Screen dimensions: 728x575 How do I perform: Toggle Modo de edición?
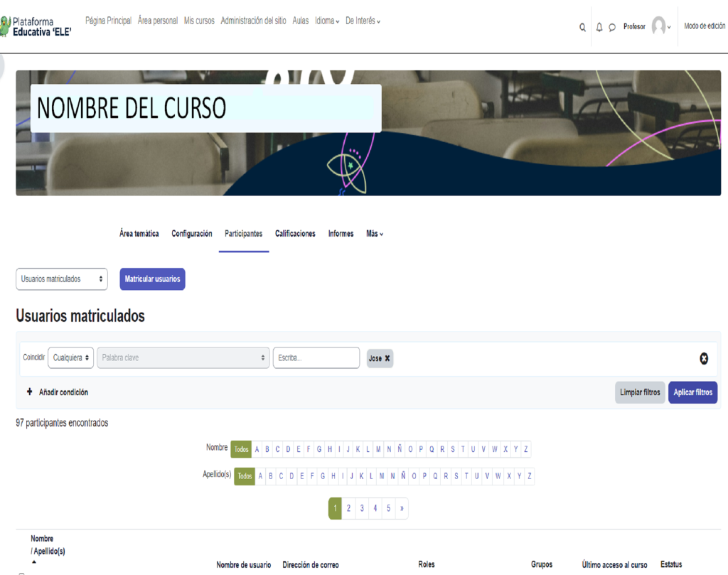704,26
